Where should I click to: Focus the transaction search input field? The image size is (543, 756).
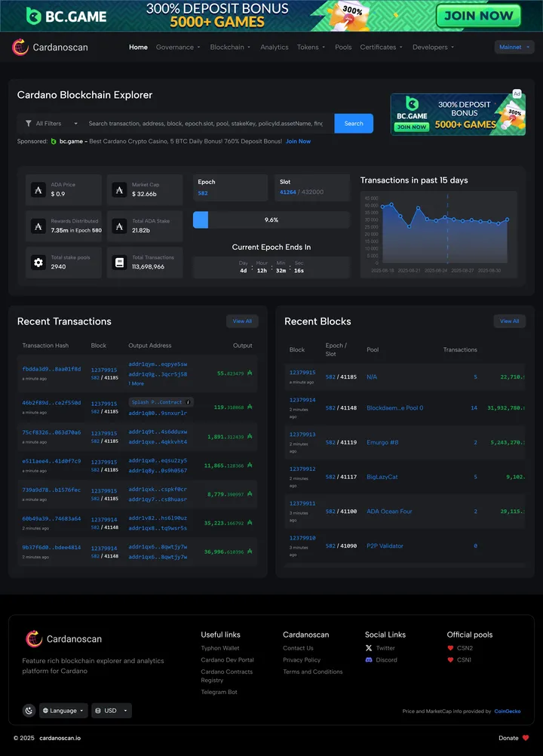point(205,124)
